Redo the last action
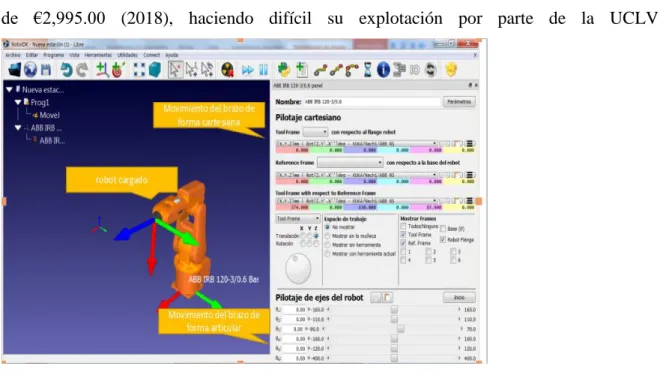Screen dimensions: 660x372 [x=82, y=69]
